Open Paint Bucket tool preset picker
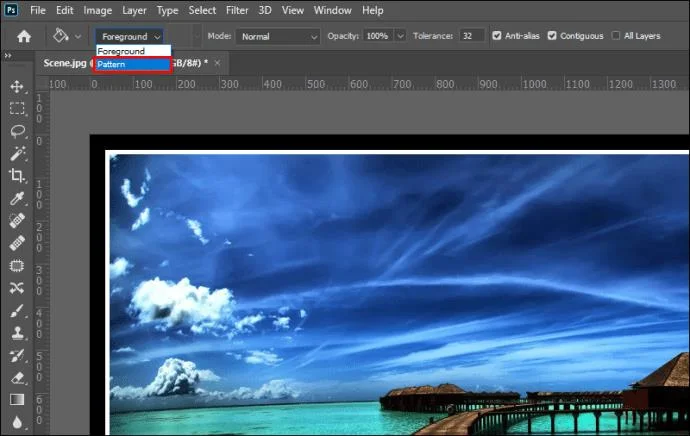Screen dimensions: 690x436 point(66,36)
